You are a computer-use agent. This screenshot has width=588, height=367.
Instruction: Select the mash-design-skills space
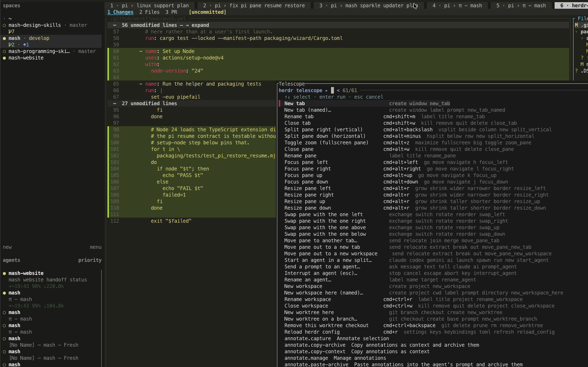[x=51, y=28]
